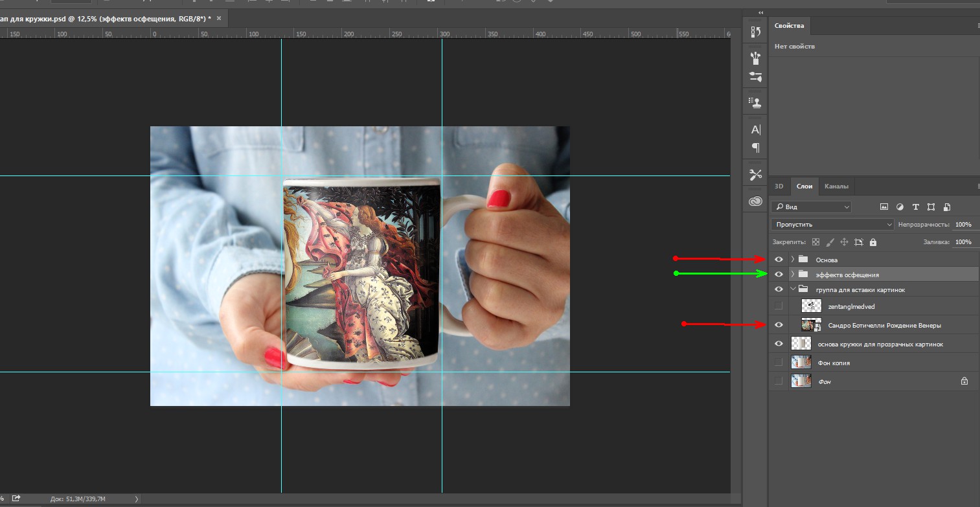Click the Заливка fill value field

964,242
